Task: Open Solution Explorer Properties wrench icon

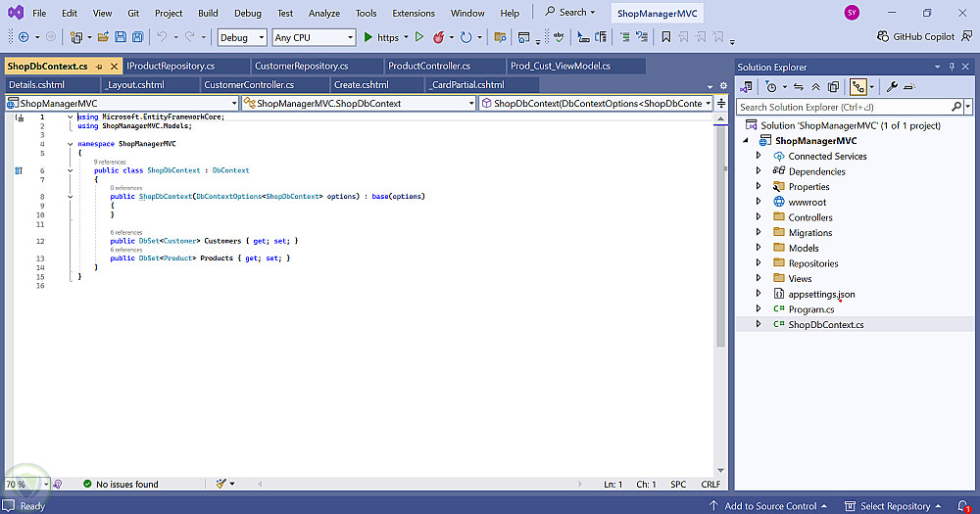Action: (x=893, y=87)
